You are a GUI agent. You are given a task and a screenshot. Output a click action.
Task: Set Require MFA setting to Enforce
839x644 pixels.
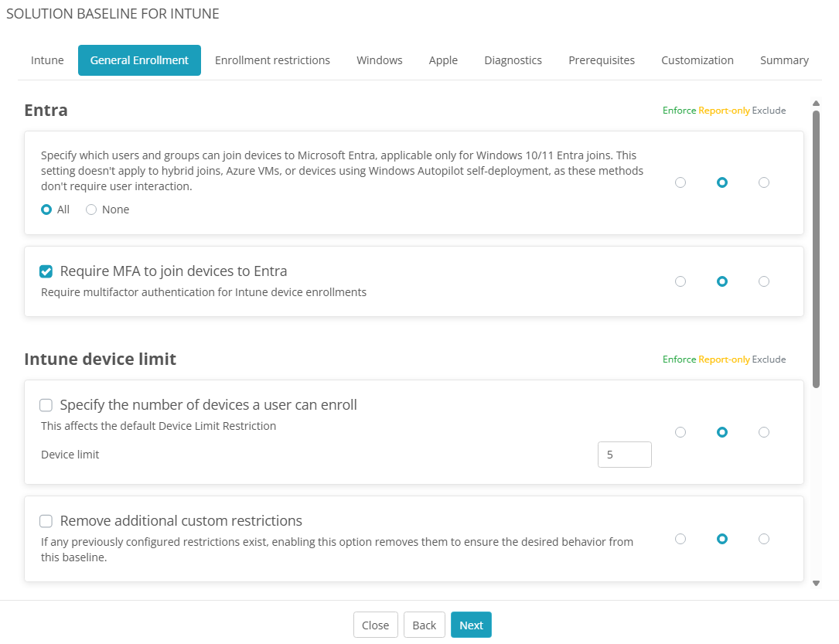[680, 281]
